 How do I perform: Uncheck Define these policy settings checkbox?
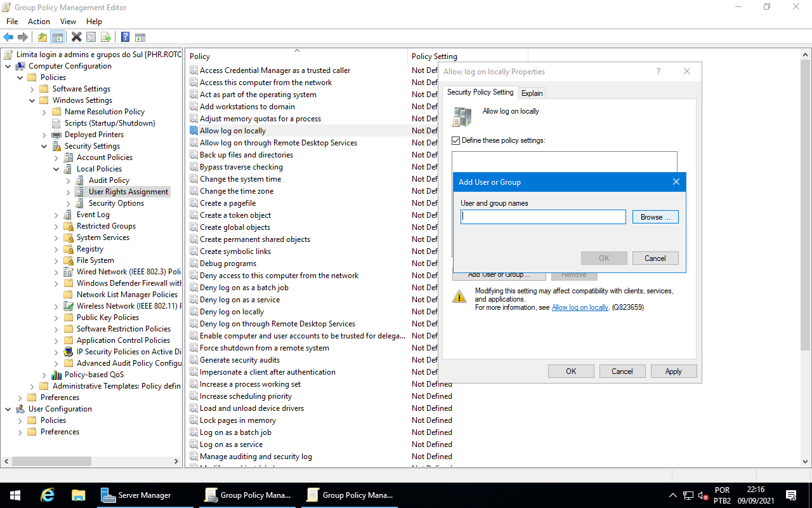pos(456,140)
